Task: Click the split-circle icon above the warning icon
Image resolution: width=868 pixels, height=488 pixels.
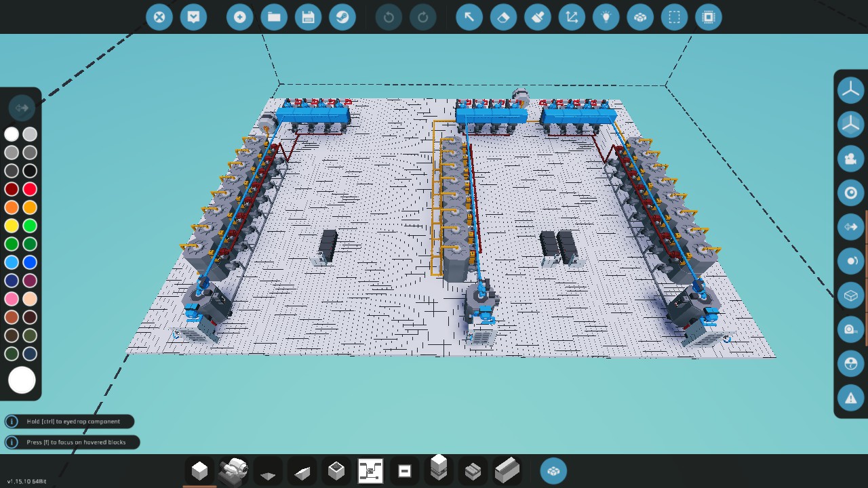Action: coord(850,363)
